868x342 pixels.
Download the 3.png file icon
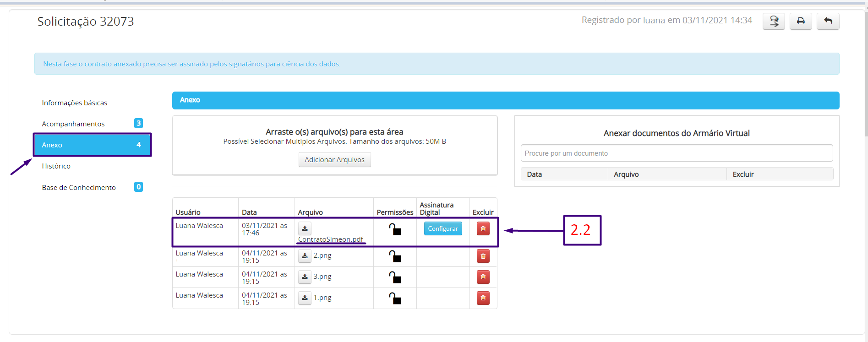(x=305, y=277)
